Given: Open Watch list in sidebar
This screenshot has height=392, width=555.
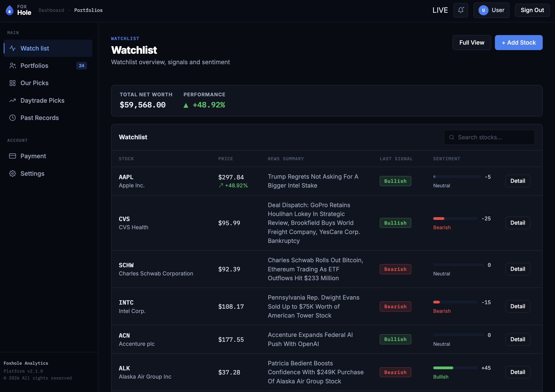Looking at the screenshot, I should [48, 48].
